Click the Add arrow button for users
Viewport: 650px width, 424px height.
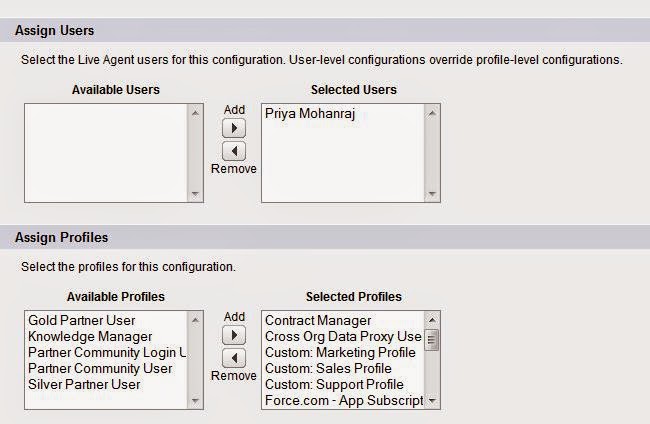(234, 128)
